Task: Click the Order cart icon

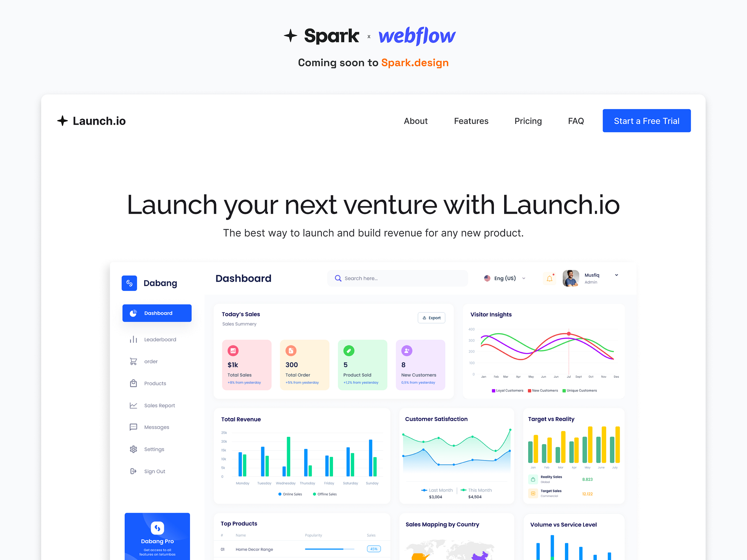Action: point(133,361)
